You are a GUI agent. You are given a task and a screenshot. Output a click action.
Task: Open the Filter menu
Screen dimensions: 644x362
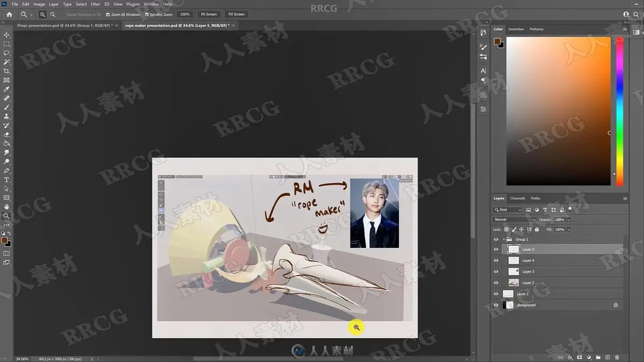pos(95,4)
